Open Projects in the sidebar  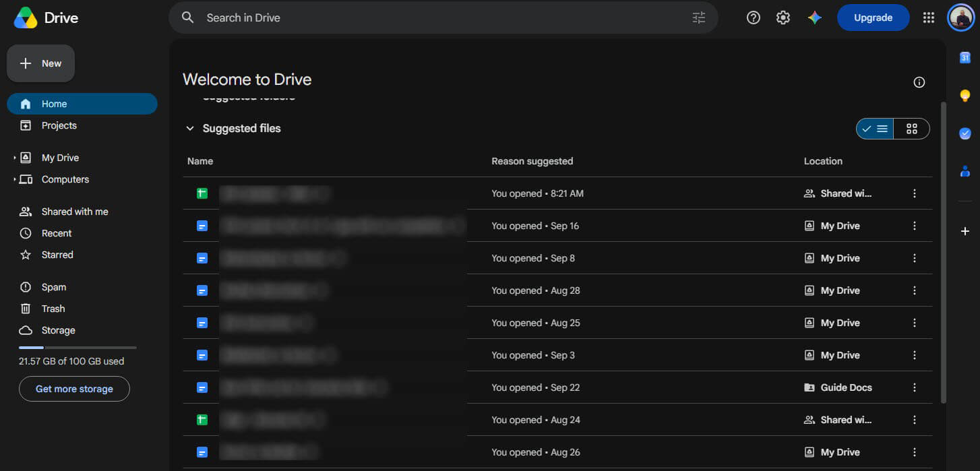pos(82,125)
